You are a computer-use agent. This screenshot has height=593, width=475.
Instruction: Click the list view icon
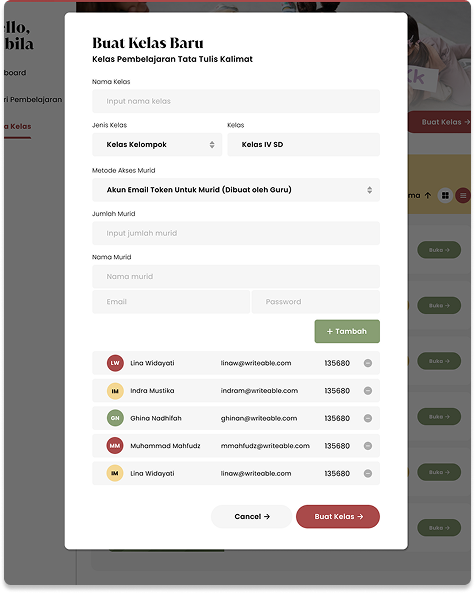coord(463,196)
